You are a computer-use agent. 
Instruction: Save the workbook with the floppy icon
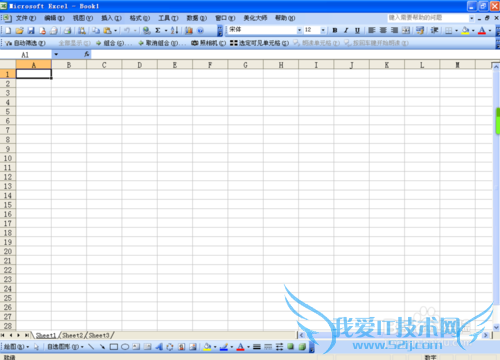31,31
